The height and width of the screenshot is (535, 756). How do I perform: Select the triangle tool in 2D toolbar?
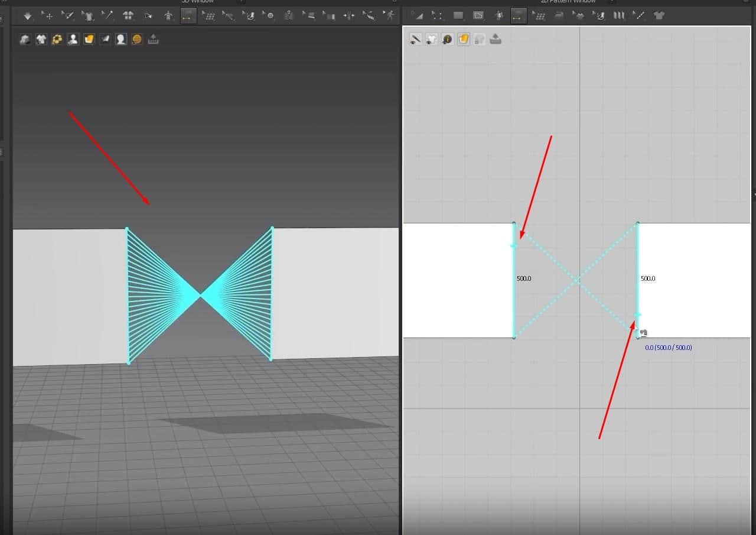point(418,16)
